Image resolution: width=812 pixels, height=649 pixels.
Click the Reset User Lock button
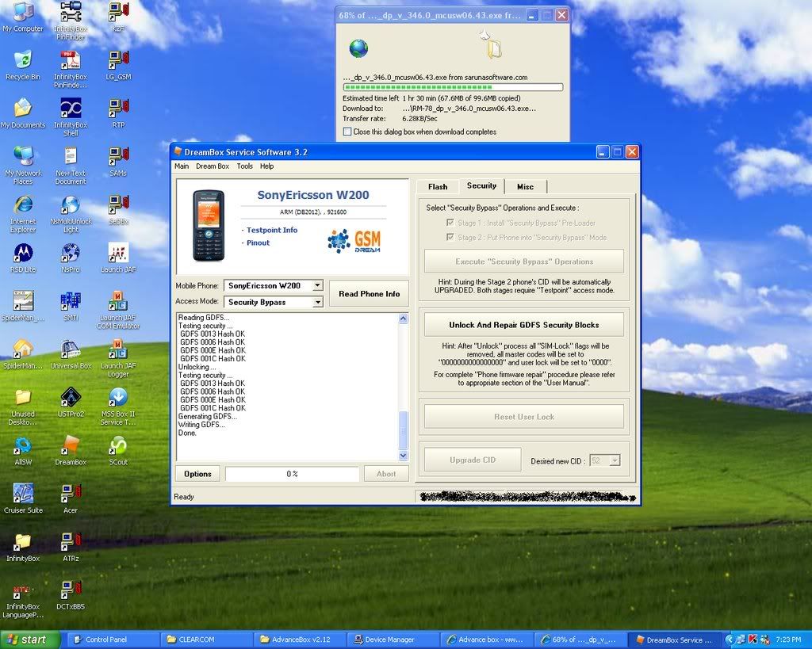tap(523, 417)
